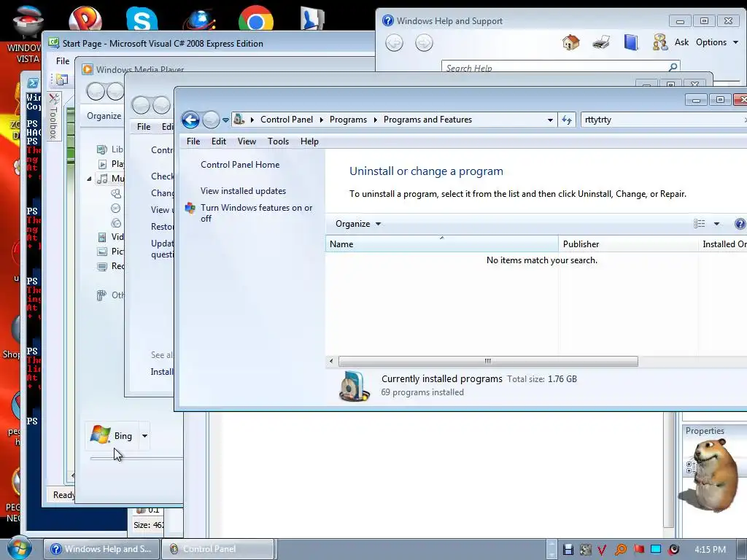
Task: Click the Bing logo button
Action: tap(112, 435)
